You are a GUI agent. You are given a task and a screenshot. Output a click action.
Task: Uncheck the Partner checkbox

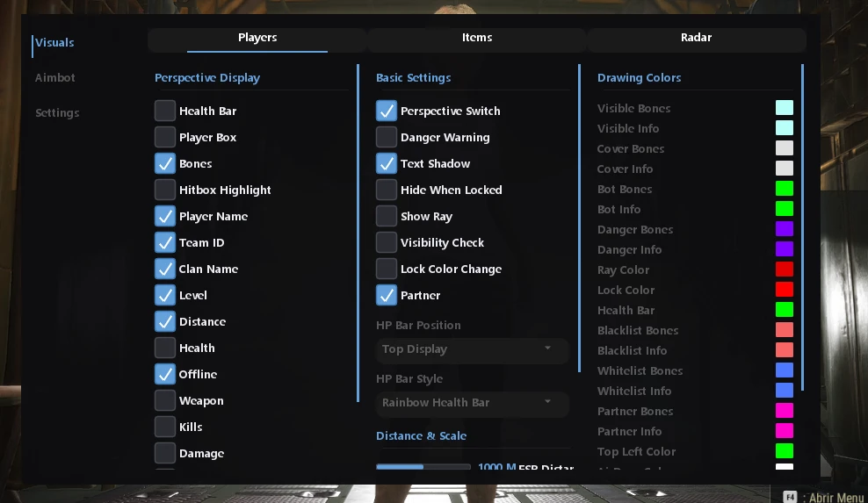387,296
